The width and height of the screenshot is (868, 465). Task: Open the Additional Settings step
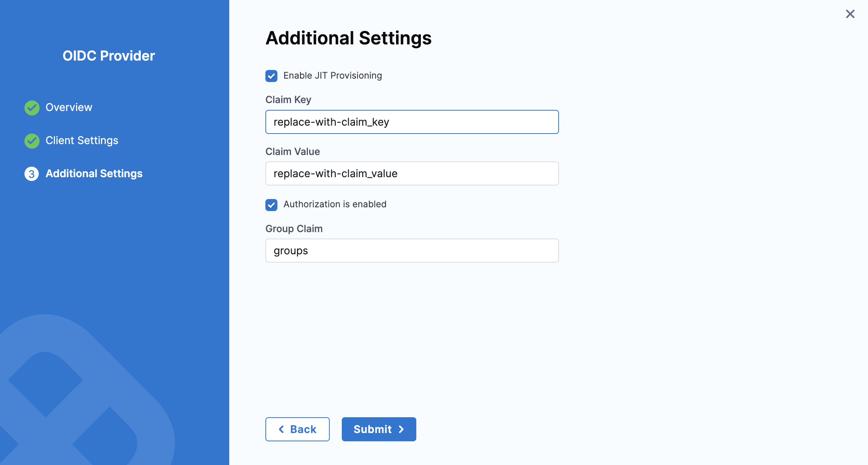click(x=94, y=174)
